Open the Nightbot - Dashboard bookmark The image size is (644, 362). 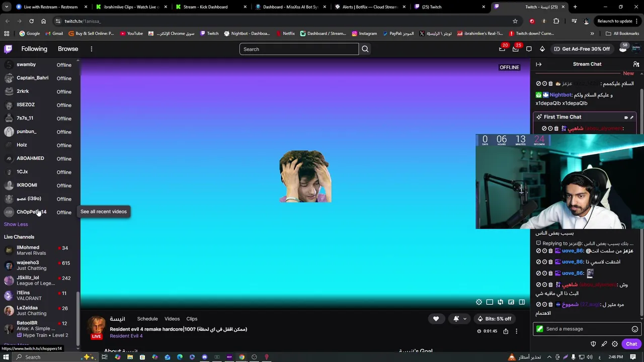click(247, 34)
